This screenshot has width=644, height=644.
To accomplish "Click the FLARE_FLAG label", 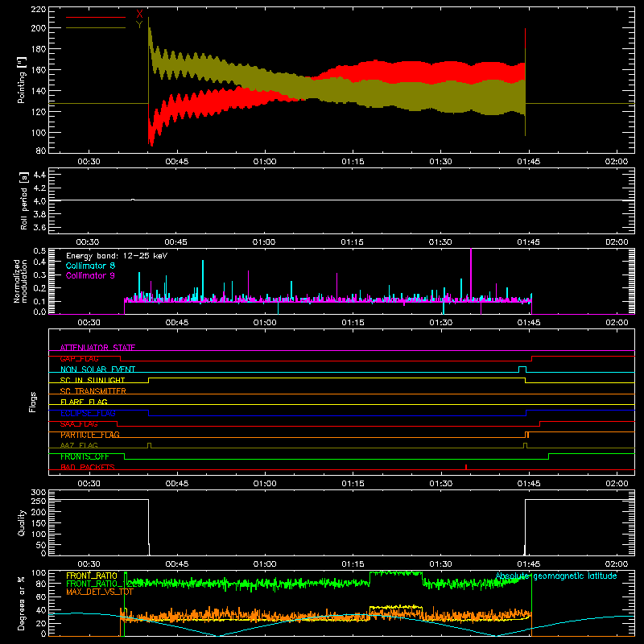I will coord(84,402).
